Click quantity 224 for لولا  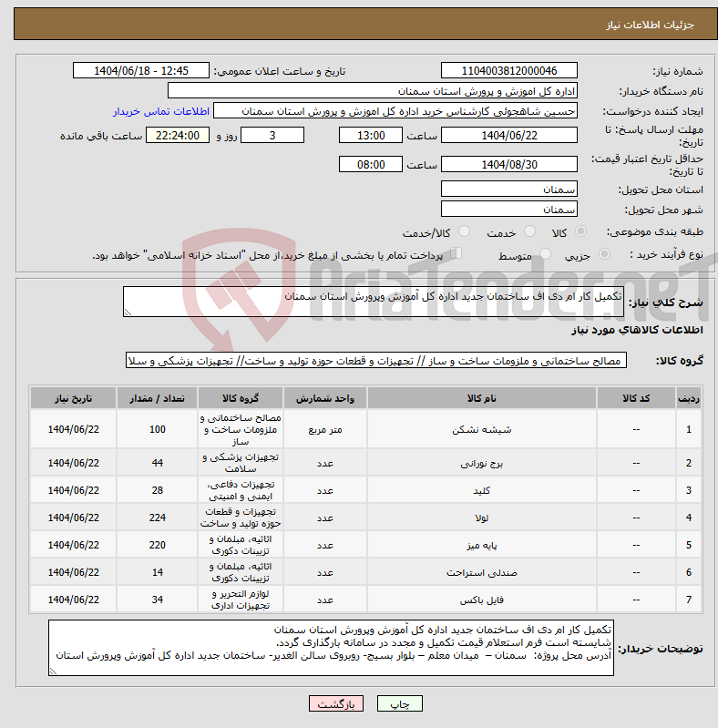click(x=157, y=518)
